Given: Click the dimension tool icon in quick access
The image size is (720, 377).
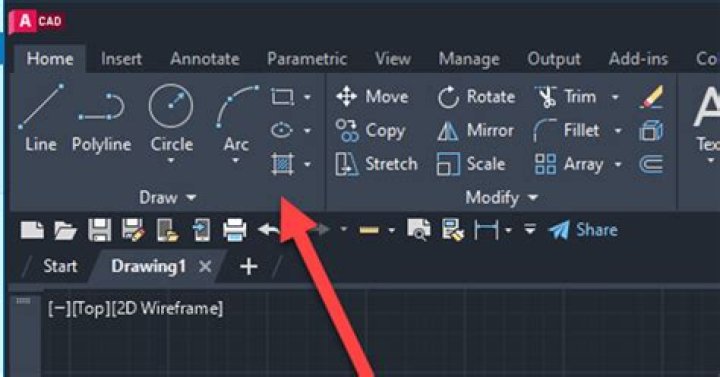Looking at the screenshot, I should (486, 230).
